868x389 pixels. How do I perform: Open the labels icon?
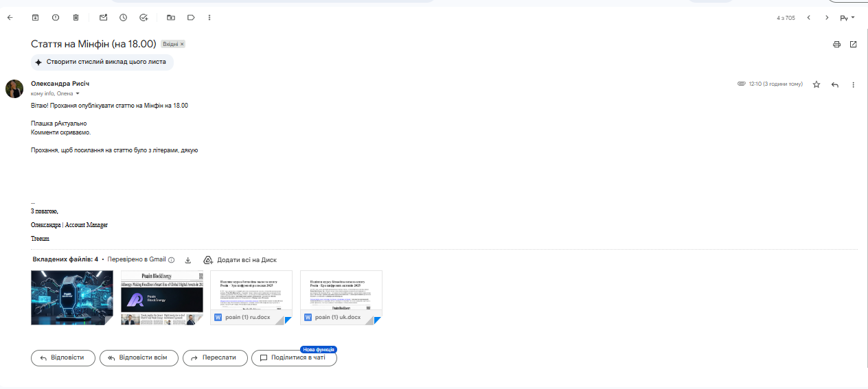pyautogui.click(x=191, y=17)
